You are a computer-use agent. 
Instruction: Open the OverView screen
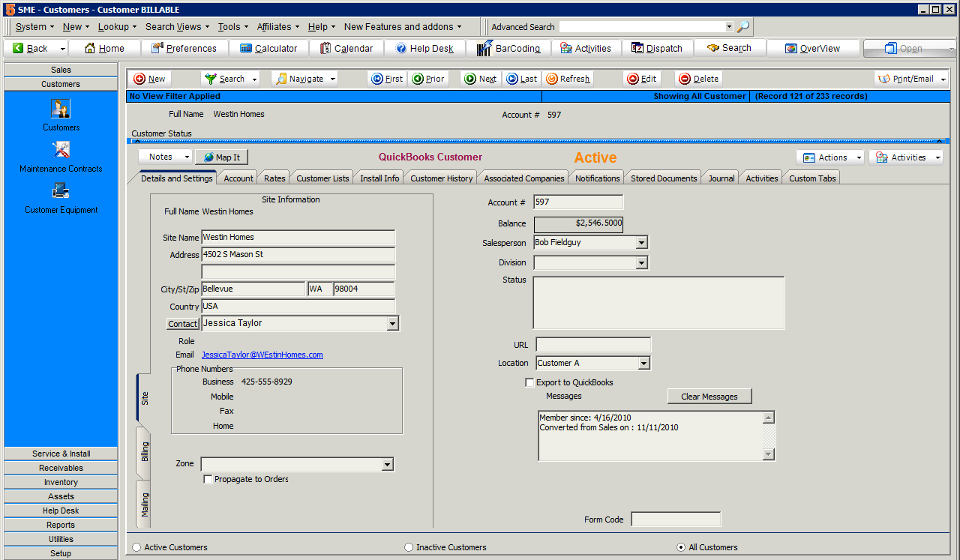pos(813,48)
